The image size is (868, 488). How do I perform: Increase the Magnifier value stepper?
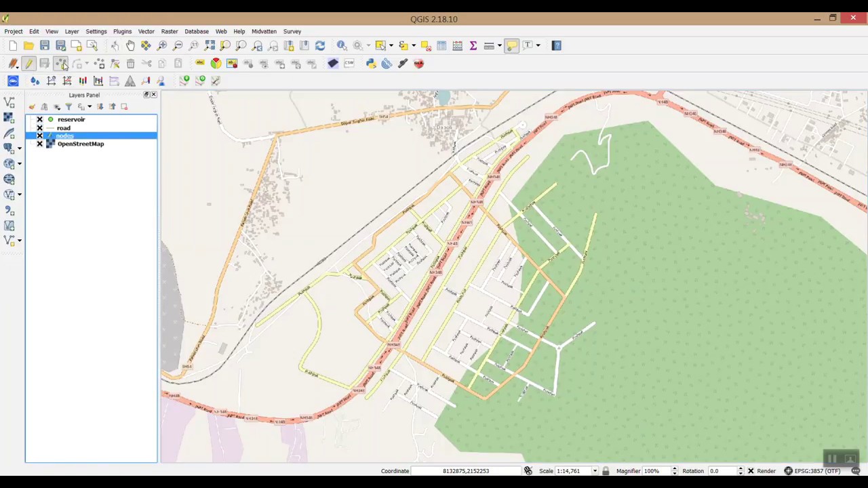(674, 469)
